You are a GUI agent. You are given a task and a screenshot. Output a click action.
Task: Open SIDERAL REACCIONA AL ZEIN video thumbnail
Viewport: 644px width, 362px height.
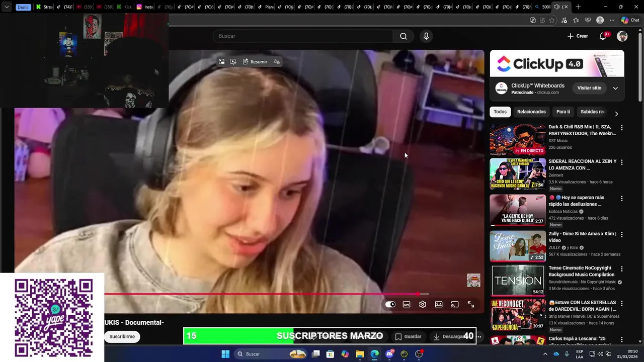pyautogui.click(x=518, y=174)
